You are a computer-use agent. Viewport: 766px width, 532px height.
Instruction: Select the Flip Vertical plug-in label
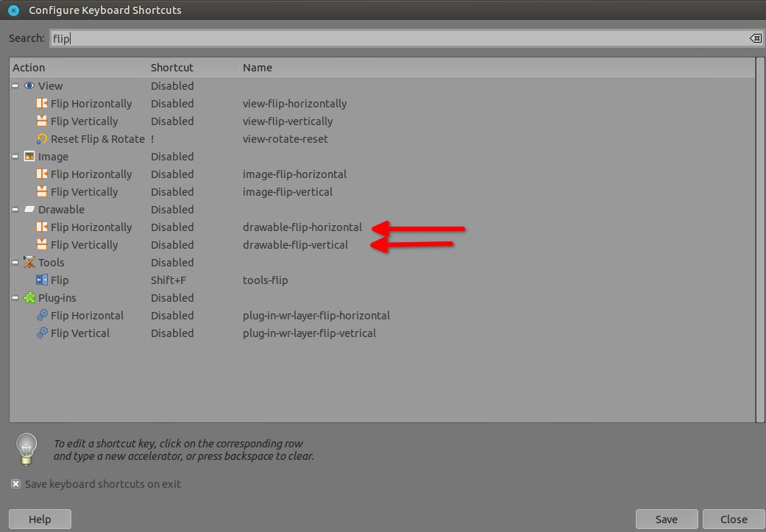(80, 333)
